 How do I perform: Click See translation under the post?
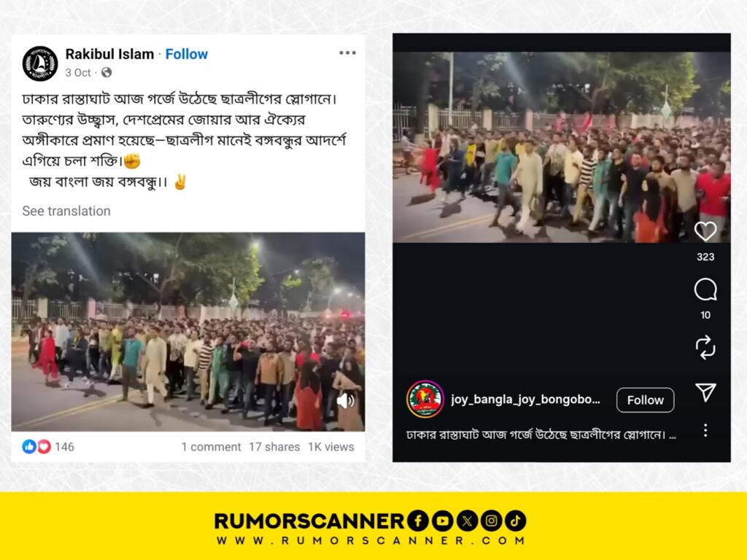66,211
